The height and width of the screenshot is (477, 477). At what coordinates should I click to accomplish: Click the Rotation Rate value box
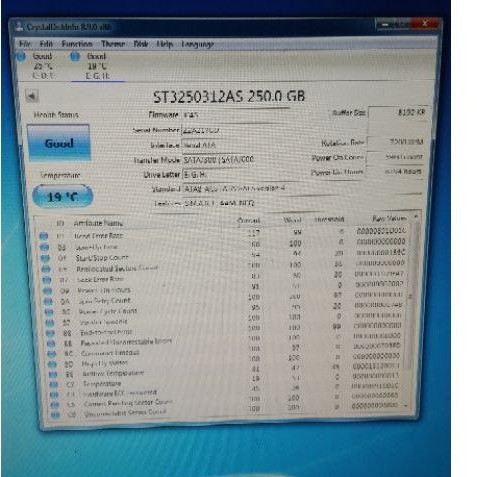pyautogui.click(x=396, y=142)
